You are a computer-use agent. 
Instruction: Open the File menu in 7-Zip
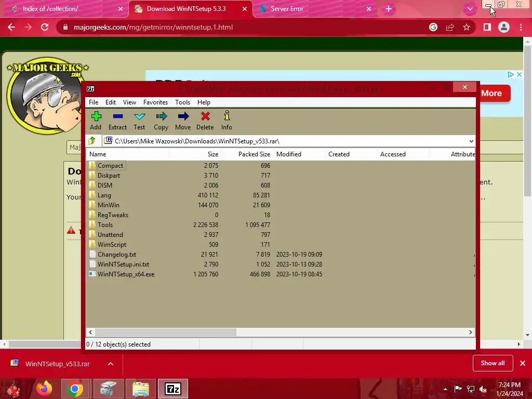(x=94, y=102)
